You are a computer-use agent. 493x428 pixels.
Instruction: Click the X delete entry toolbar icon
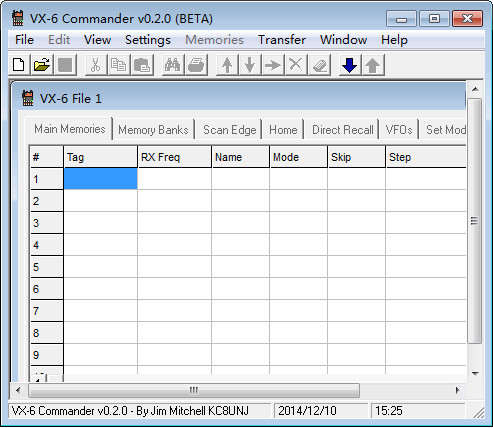(296, 65)
